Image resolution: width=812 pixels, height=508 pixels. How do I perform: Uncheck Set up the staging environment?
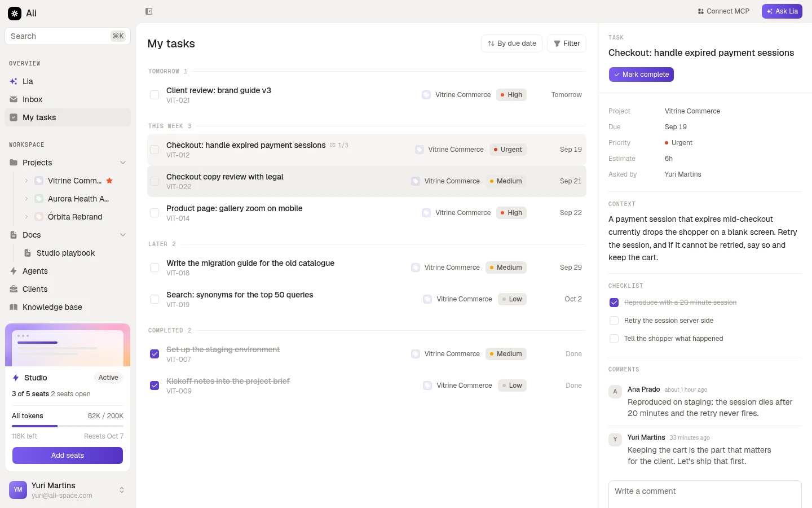tap(155, 354)
